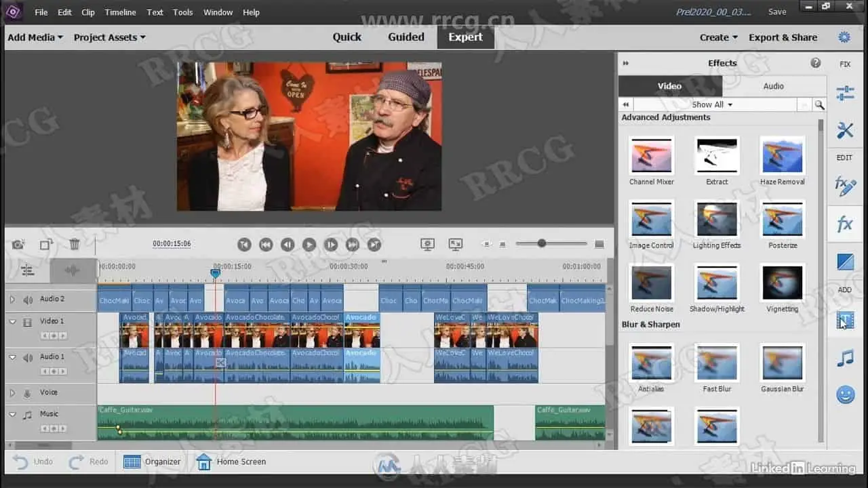Image resolution: width=868 pixels, height=488 pixels.
Task: Open the Transitions panel icon
Action: (x=845, y=261)
